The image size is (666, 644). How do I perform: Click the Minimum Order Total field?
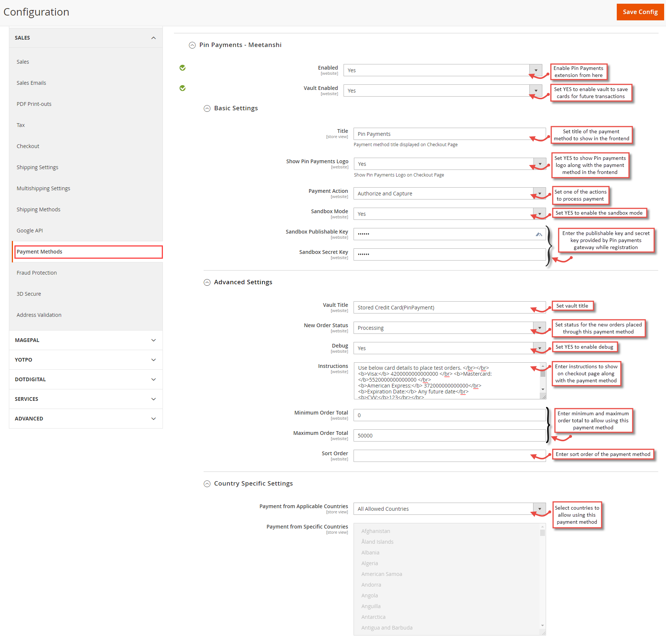449,415
